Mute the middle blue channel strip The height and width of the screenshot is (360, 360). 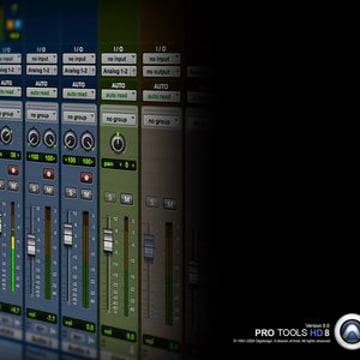tap(49, 190)
